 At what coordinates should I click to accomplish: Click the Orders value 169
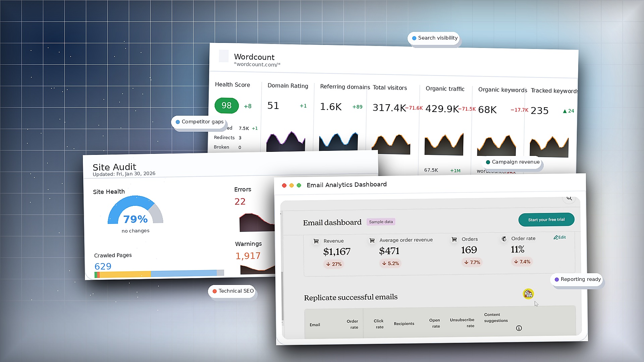[469, 250]
